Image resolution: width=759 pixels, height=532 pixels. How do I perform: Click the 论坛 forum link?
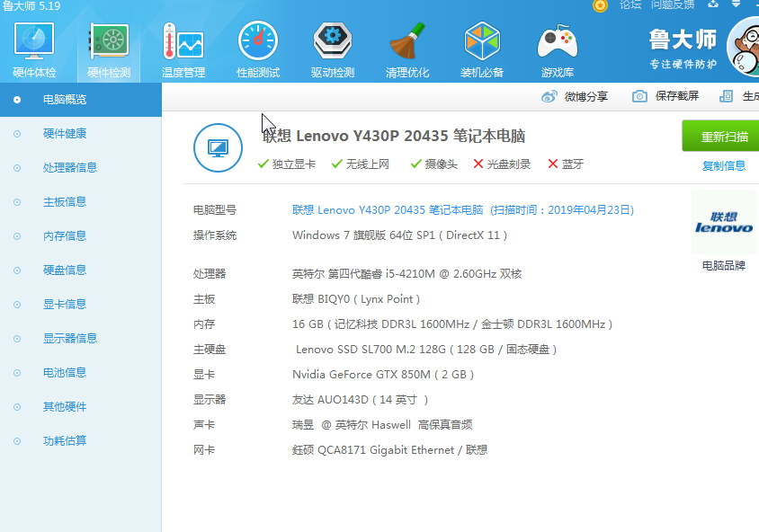tap(630, 4)
